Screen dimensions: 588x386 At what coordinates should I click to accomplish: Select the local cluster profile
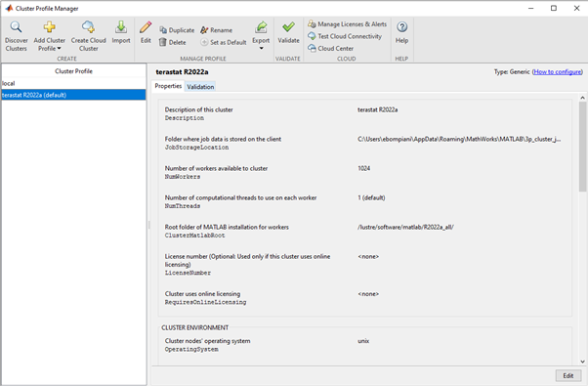[73, 83]
